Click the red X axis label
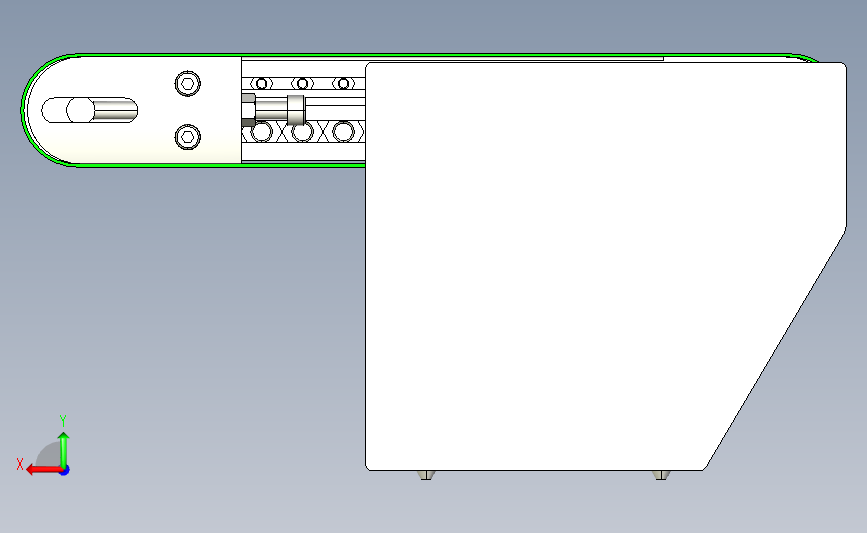 click(20, 464)
